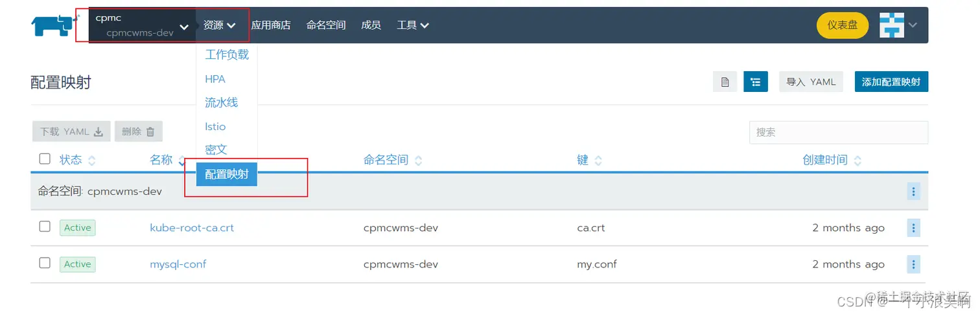Expand the 资源 dropdown menu

click(219, 25)
